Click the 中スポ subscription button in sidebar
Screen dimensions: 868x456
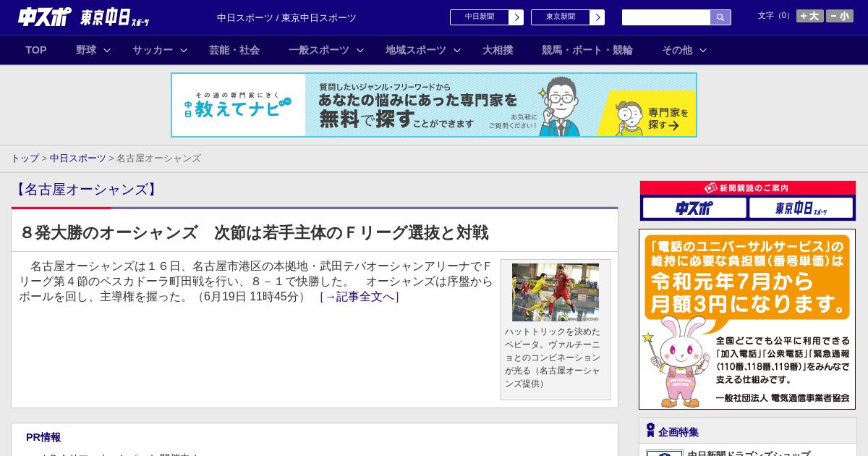[x=694, y=208]
